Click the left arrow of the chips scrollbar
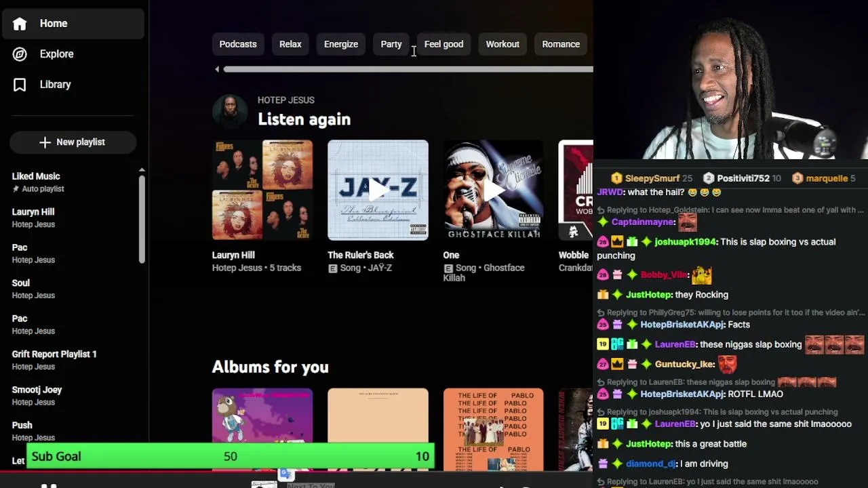The height and width of the screenshot is (488, 868). (x=217, y=69)
